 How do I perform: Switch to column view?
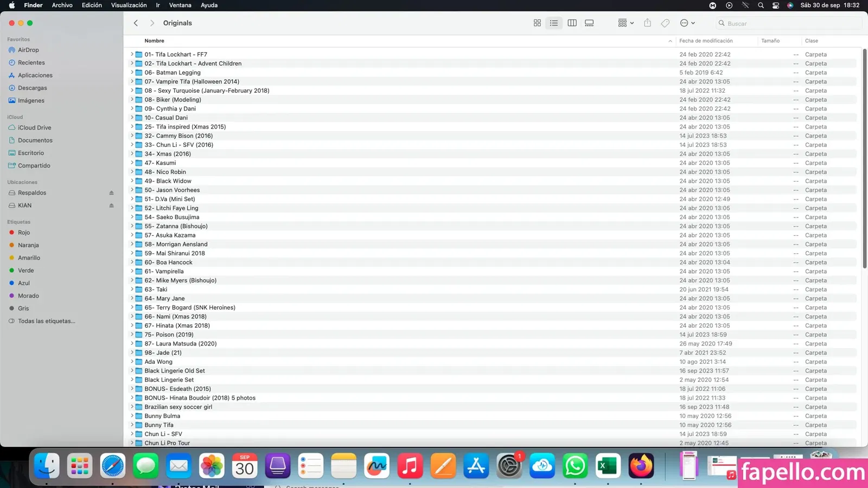(572, 23)
